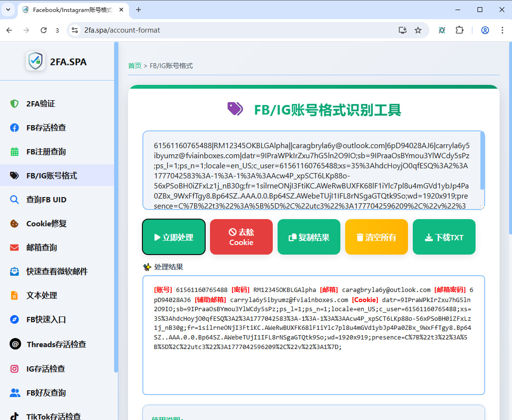Screen dimensions: 512x420
Task: Click the purple tags icon in page title
Action: [x=235, y=109]
